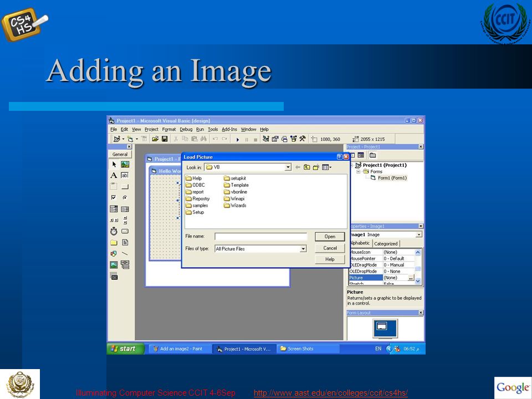Viewport: 532px width, 399px height.
Task: Open the samples folder
Action: [x=197, y=205]
